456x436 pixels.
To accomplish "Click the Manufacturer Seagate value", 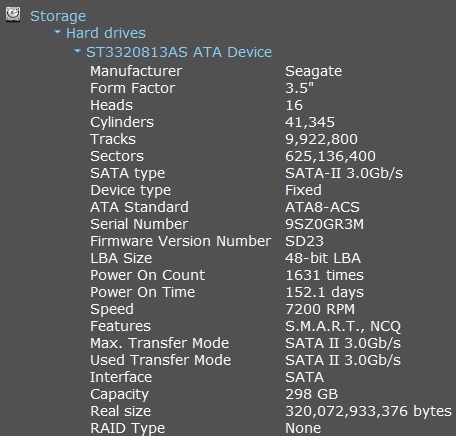I will [313, 71].
